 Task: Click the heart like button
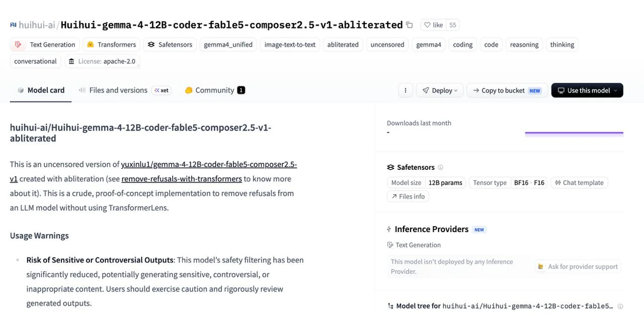tap(433, 25)
